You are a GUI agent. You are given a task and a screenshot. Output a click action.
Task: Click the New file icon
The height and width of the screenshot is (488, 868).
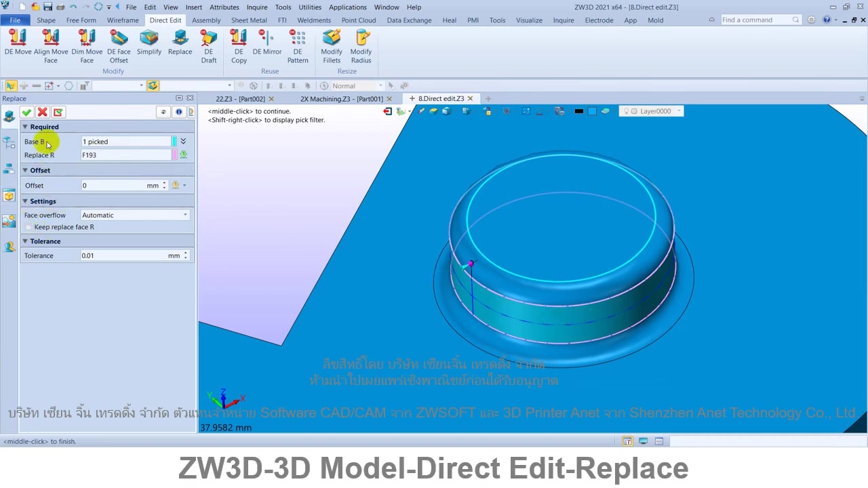point(22,7)
